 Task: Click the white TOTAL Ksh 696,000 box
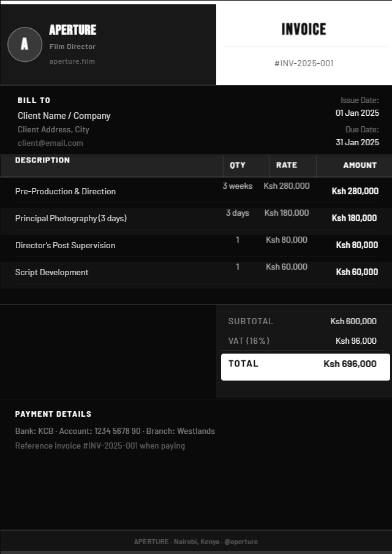point(306,367)
